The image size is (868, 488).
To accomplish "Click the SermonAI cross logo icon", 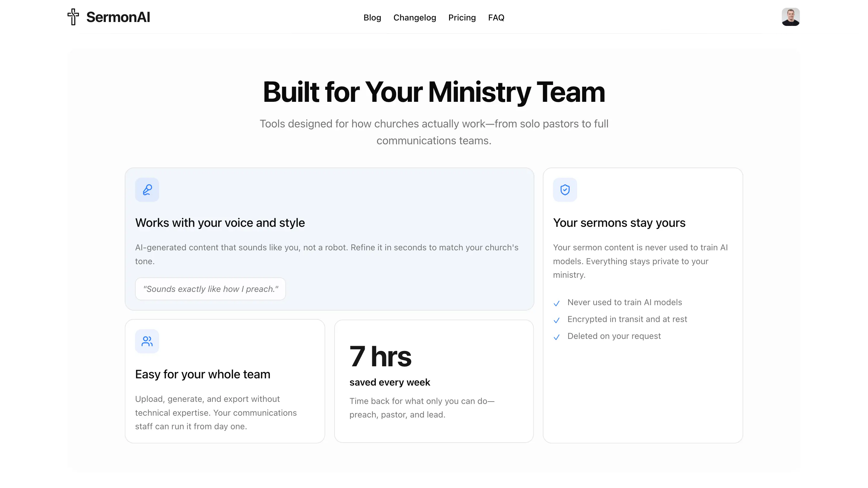I will coord(73,17).
